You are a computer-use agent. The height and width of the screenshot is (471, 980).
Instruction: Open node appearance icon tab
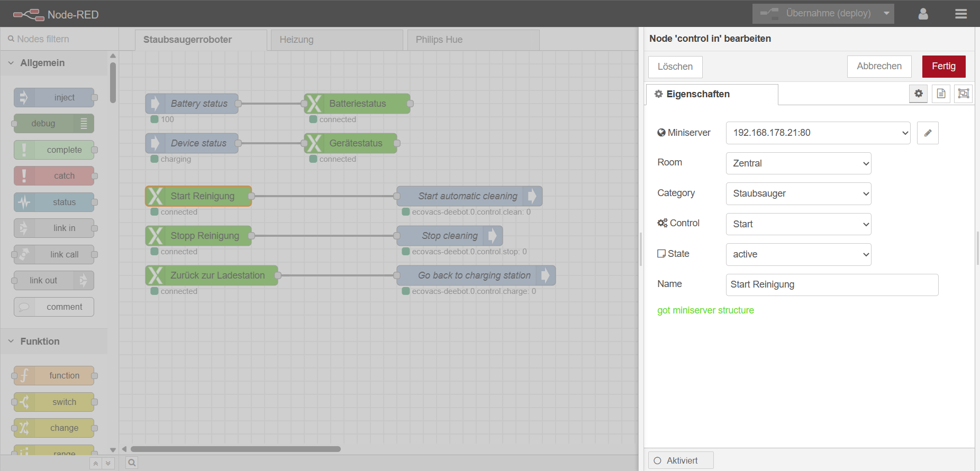pyautogui.click(x=963, y=94)
